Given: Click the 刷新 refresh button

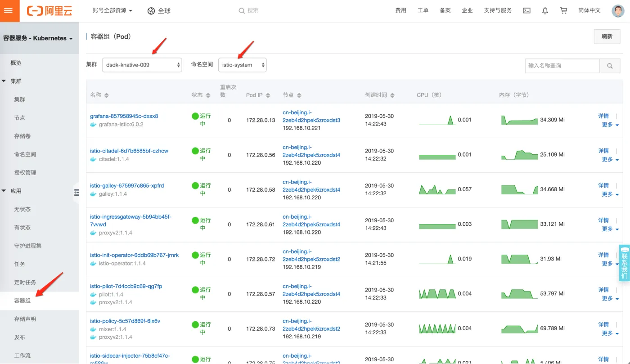Looking at the screenshot, I should (x=607, y=36).
